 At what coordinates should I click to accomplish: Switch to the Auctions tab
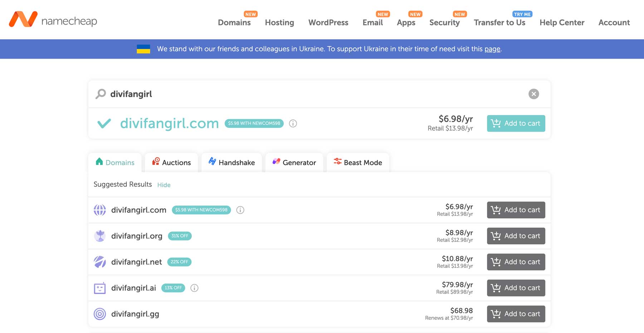pyautogui.click(x=171, y=162)
